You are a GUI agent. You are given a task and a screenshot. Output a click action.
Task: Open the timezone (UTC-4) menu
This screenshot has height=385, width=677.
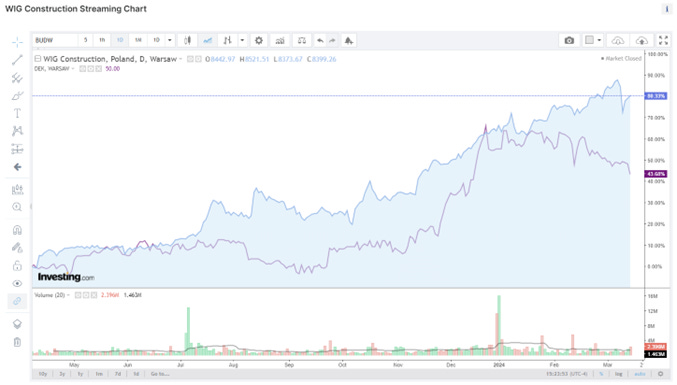[x=566, y=374]
